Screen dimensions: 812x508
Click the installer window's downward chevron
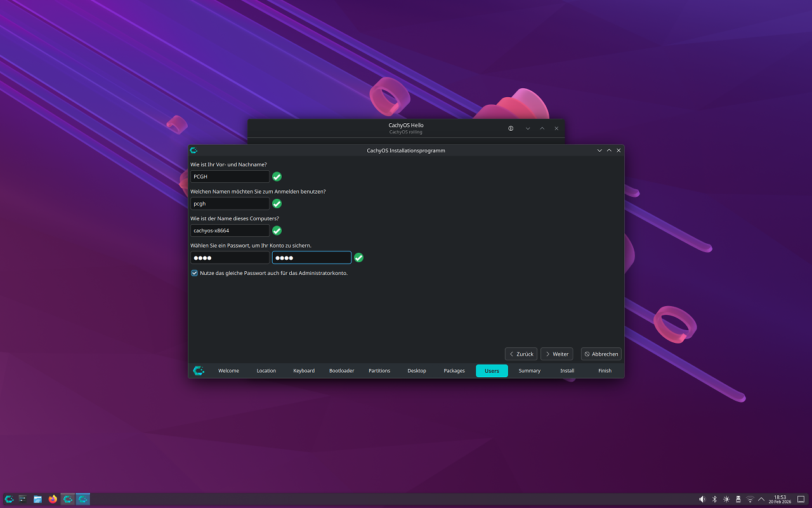pyautogui.click(x=599, y=150)
